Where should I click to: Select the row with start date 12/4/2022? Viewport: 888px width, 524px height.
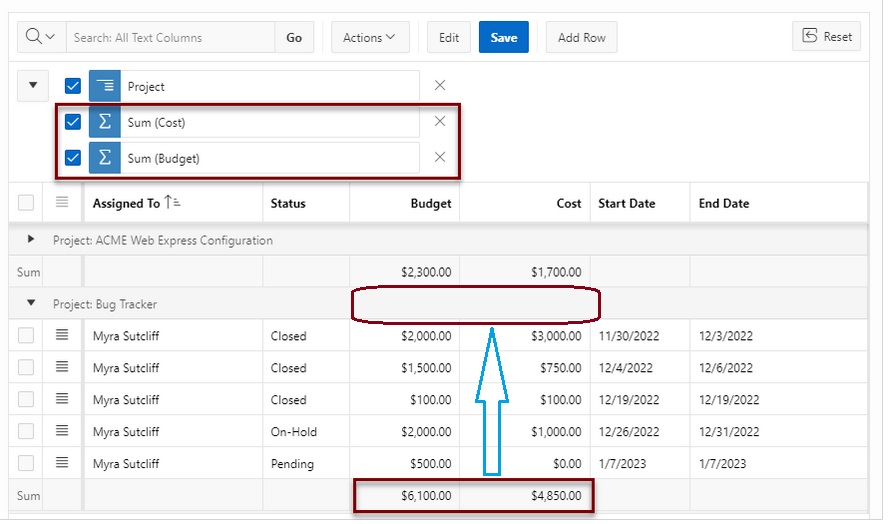coord(26,367)
